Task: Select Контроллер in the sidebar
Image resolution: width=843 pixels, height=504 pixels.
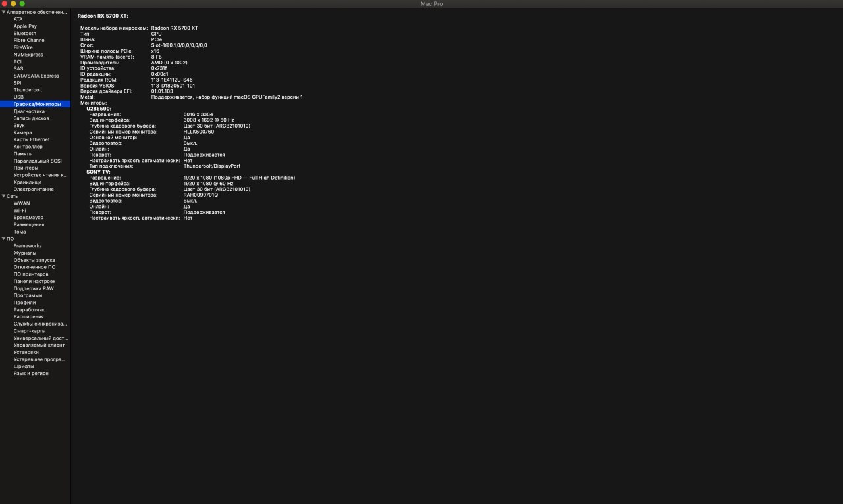Action: tap(28, 147)
